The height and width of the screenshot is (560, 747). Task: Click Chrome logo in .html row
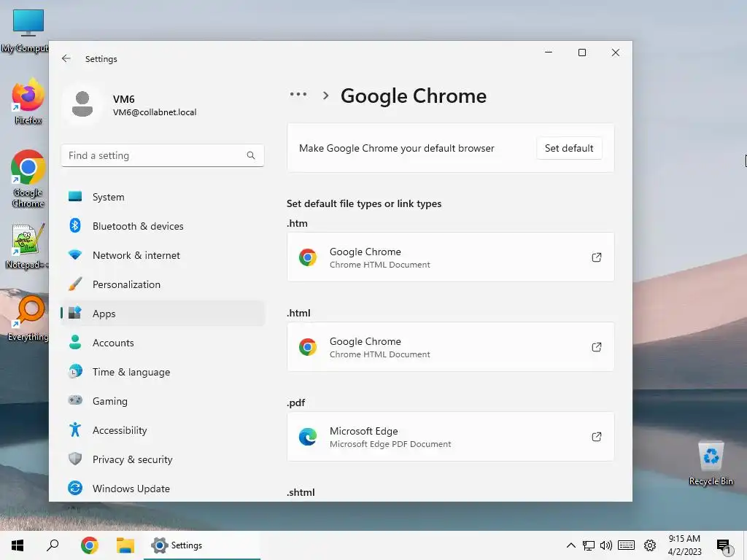coord(307,346)
